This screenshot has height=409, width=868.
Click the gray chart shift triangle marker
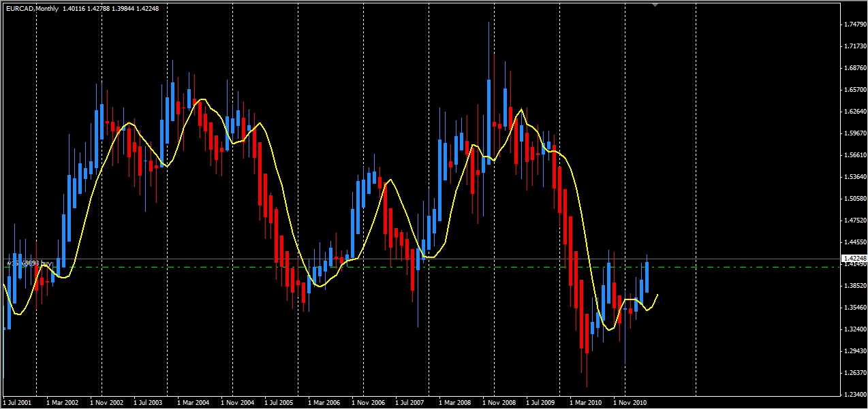click(655, 5)
